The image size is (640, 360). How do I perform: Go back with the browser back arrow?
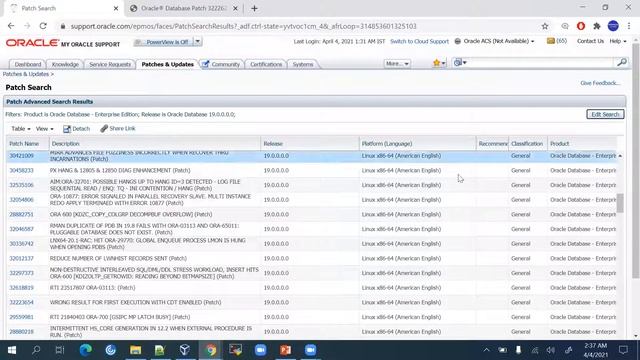pos(11,26)
